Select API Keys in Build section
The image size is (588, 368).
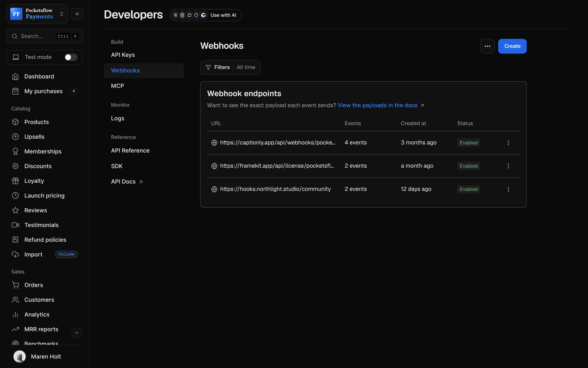point(123,55)
